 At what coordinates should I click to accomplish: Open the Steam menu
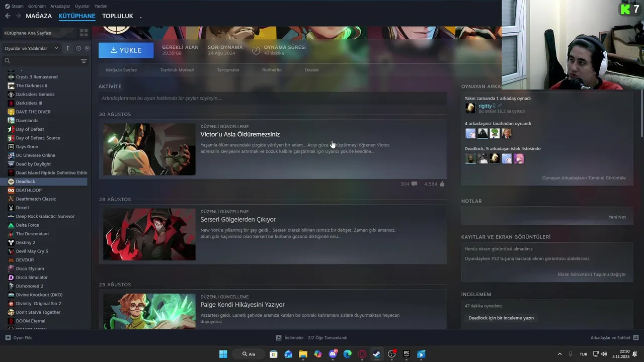(x=14, y=6)
